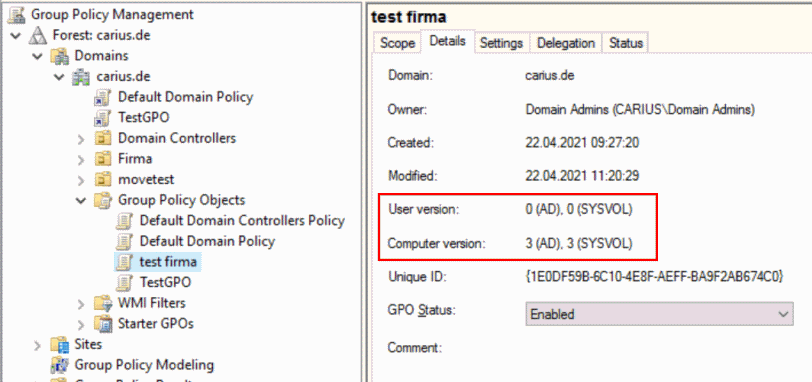Expand the Sites node
Viewport: 812px width, 382px height.
tap(37, 345)
